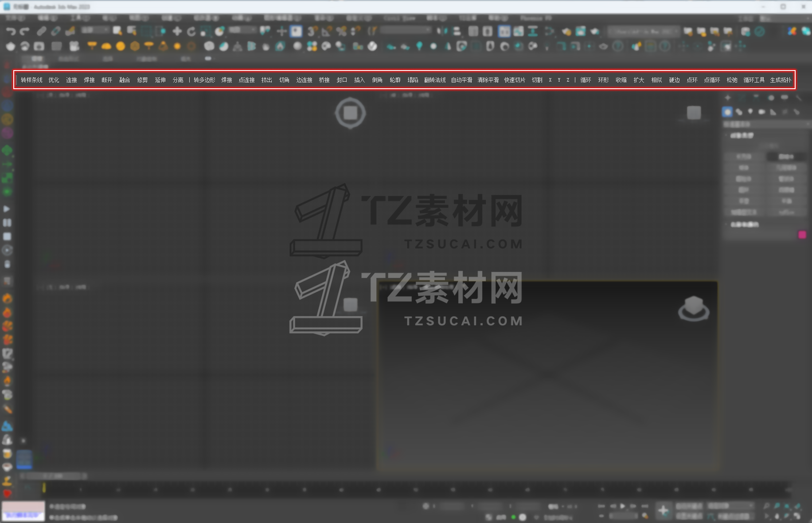Click the 快速切片 toolbar button

[515, 80]
